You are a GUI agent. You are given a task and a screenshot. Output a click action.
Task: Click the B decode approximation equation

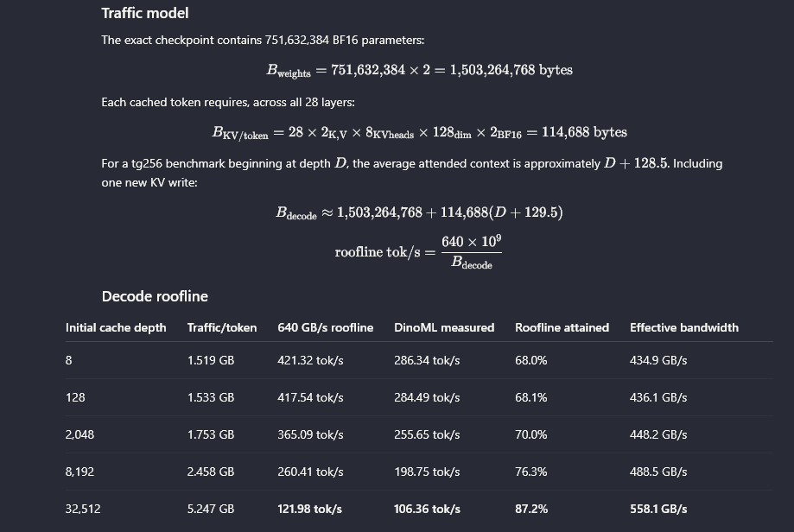click(419, 212)
